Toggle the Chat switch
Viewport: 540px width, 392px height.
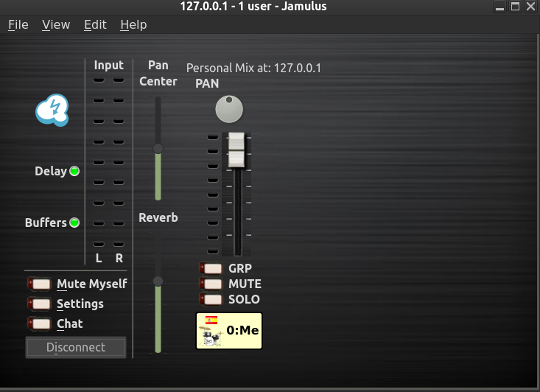click(x=39, y=323)
